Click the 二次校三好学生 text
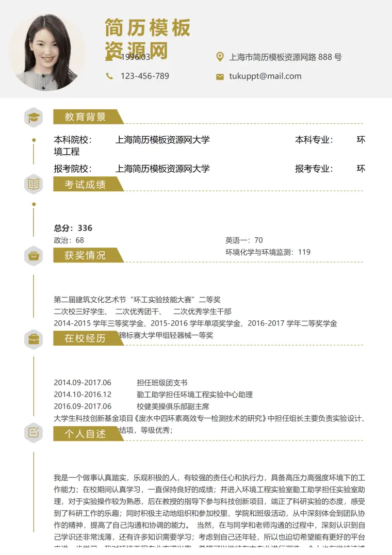The image size is (392, 555). pyautogui.click(x=80, y=312)
